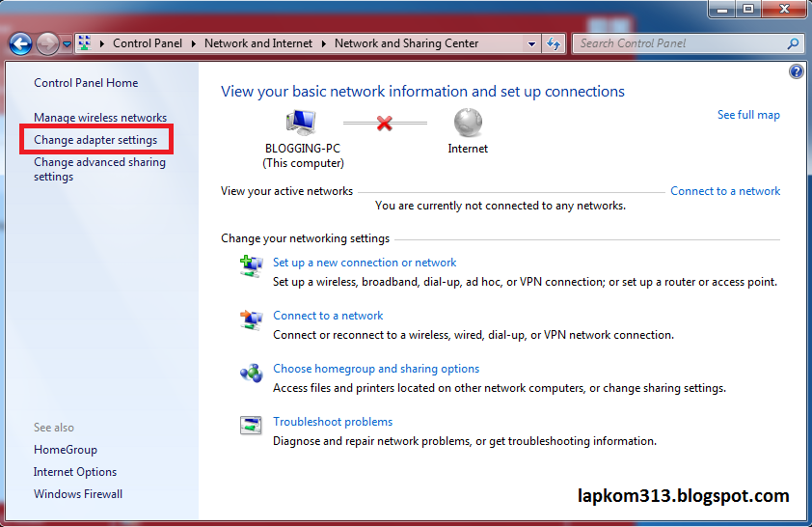This screenshot has width=812, height=527.
Task: Click the Control Panel address bar icon
Action: coord(85,43)
